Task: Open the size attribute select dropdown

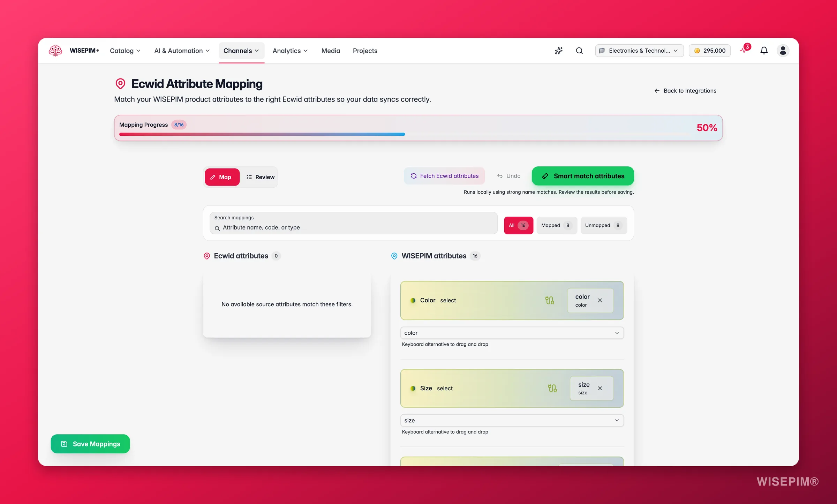Action: tap(512, 420)
